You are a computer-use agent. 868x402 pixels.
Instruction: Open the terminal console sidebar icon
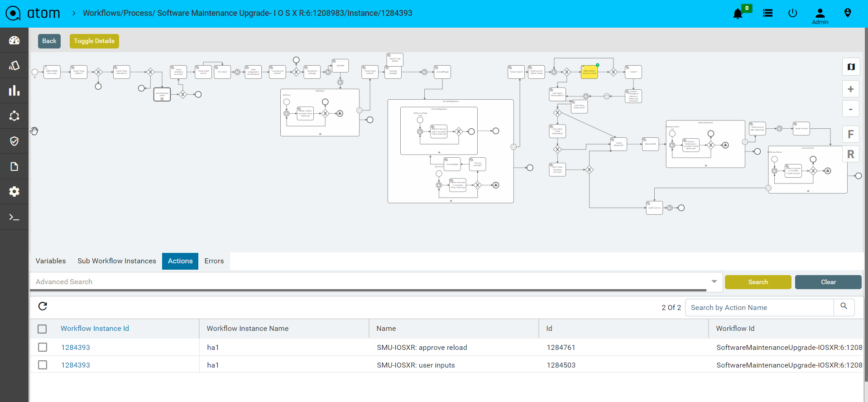[14, 217]
